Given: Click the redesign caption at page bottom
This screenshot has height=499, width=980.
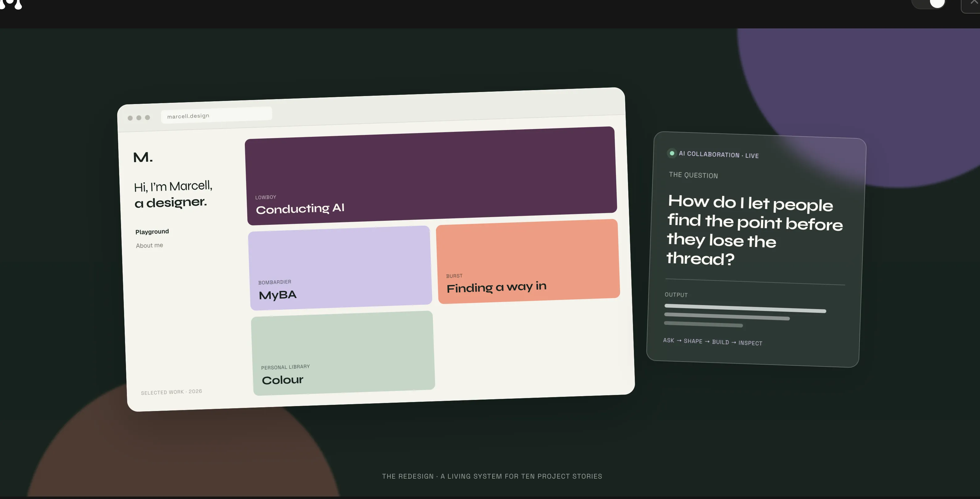Looking at the screenshot, I should (x=492, y=476).
